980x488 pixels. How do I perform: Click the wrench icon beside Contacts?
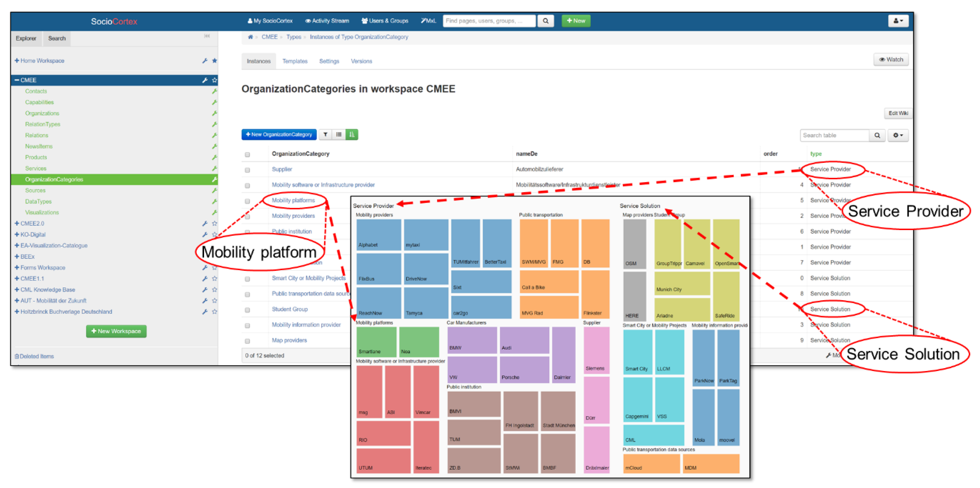coord(214,91)
